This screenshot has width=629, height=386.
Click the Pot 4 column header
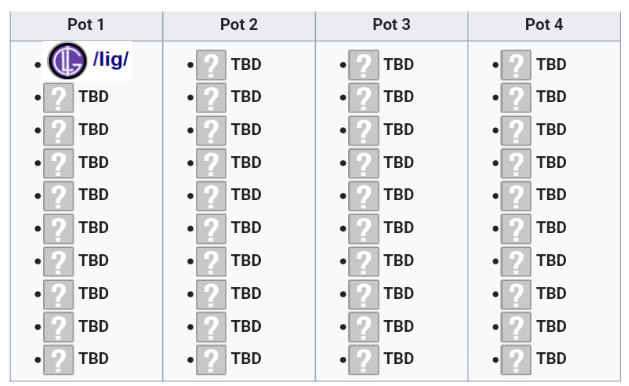544,25
